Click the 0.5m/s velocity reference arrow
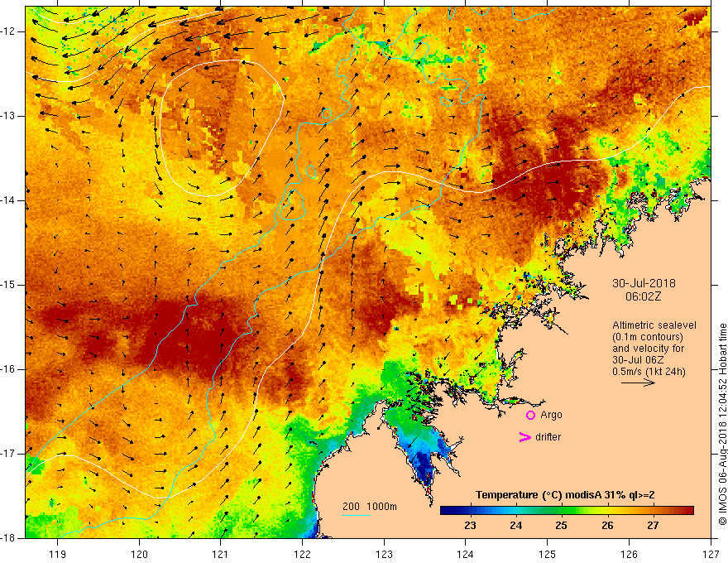The width and height of the screenshot is (728, 563). coord(638,383)
